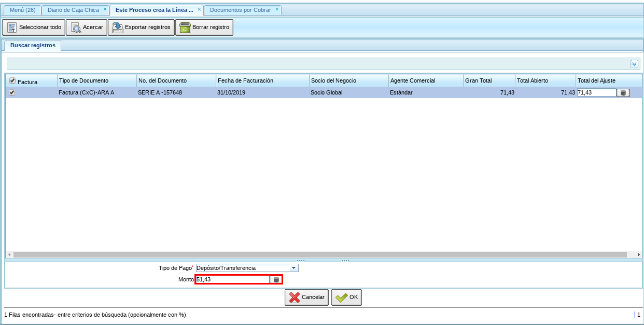Open the Monto calculator icon
The width and height of the screenshot is (644, 325).
pos(276,280)
